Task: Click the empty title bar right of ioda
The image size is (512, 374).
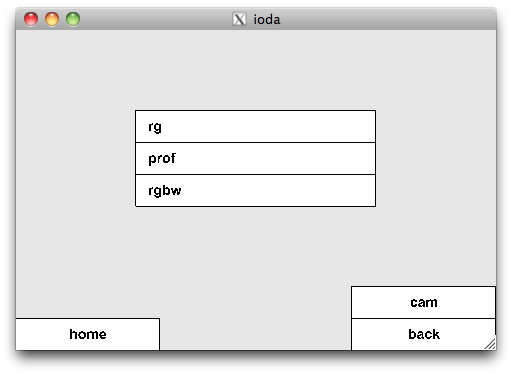Action: (387, 19)
